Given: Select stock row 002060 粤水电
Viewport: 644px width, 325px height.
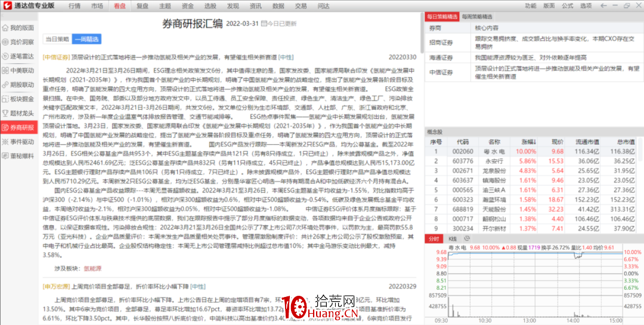Looking at the screenshot, I should (x=531, y=151).
